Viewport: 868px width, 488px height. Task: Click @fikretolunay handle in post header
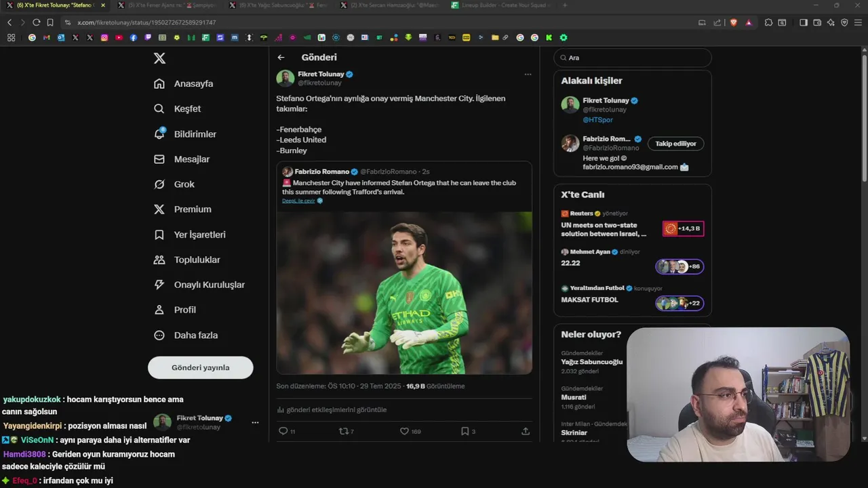click(319, 83)
